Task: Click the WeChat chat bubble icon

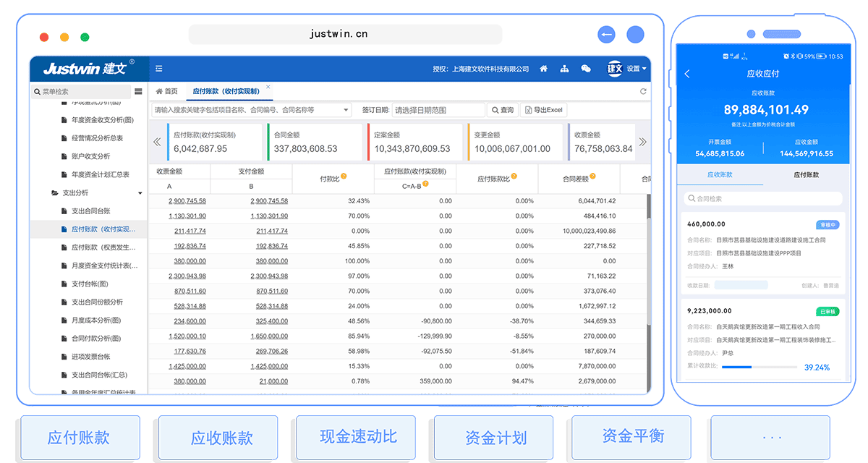Action: 586,69
